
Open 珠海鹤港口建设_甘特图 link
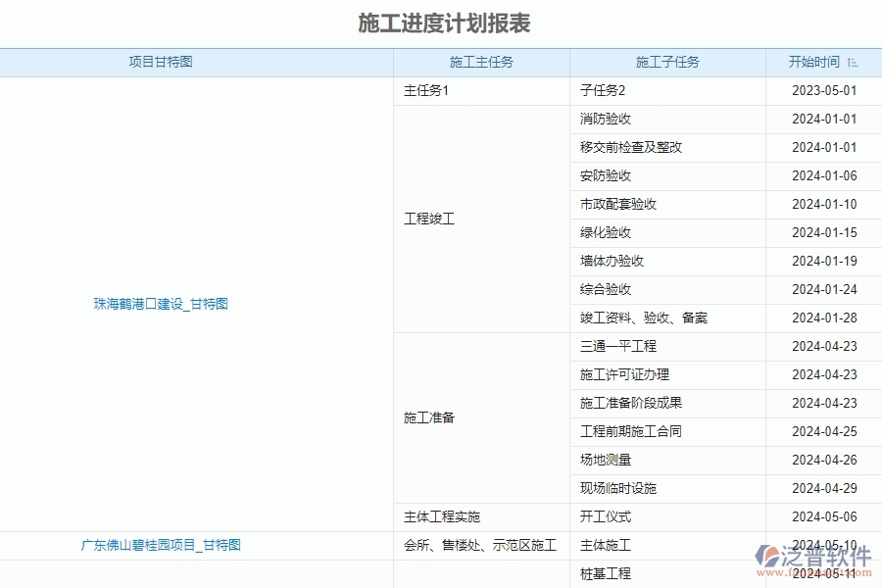[161, 304]
